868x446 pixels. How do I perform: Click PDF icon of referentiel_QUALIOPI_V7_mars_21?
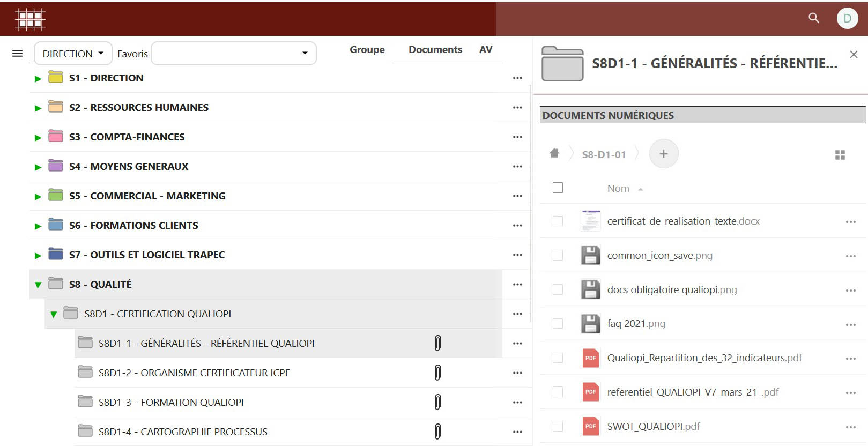pos(590,392)
